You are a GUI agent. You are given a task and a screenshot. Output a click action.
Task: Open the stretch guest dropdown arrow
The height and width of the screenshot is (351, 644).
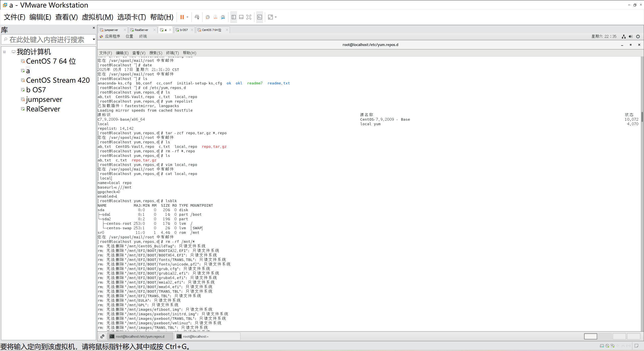[x=276, y=17]
